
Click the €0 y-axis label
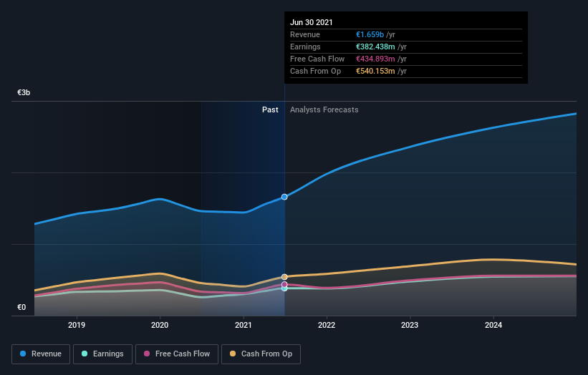pos(21,307)
